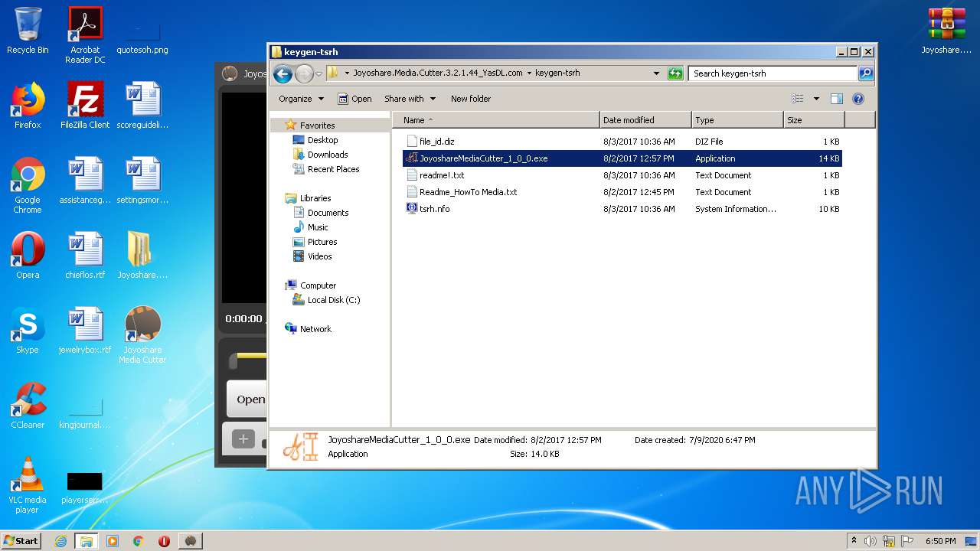Open FileZilla Client desktop shortcut
The width and height of the screenshot is (980, 551).
[x=85, y=105]
